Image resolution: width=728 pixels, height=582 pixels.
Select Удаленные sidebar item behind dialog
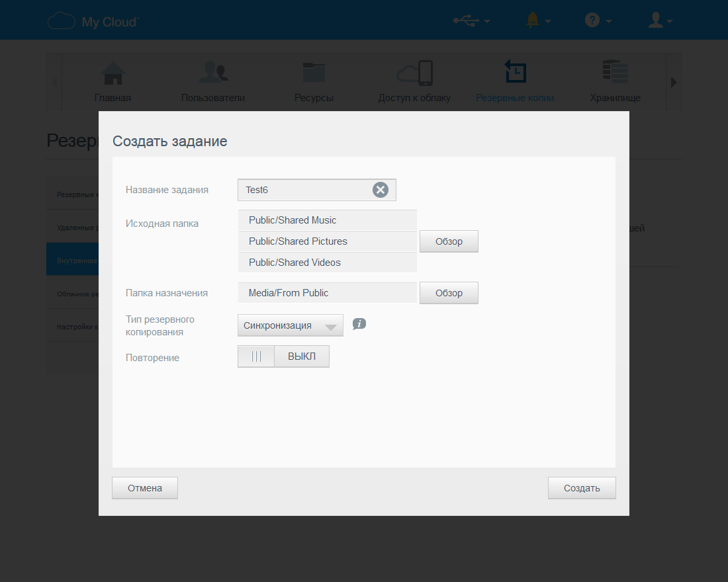click(72, 228)
